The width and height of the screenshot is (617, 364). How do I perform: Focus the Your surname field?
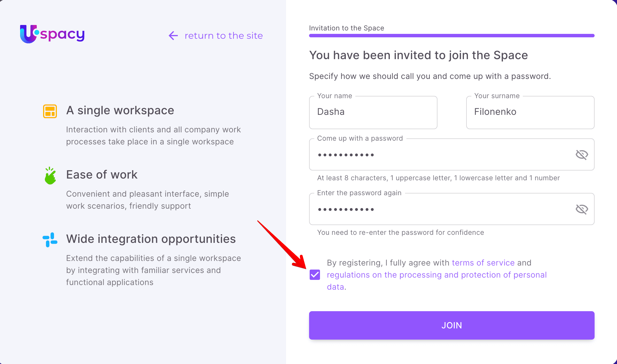pos(530,112)
